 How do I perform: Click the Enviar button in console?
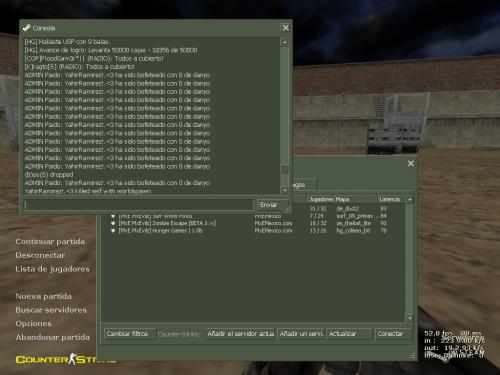pyautogui.click(x=272, y=205)
